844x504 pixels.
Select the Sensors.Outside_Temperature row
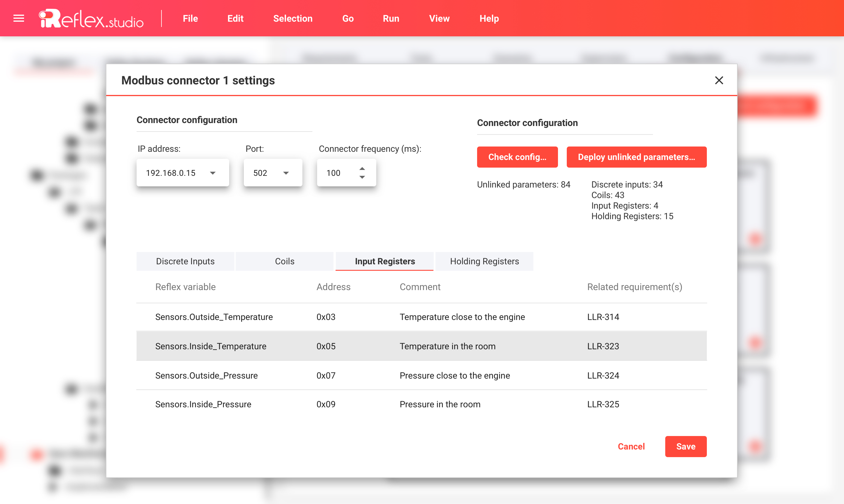pos(421,317)
